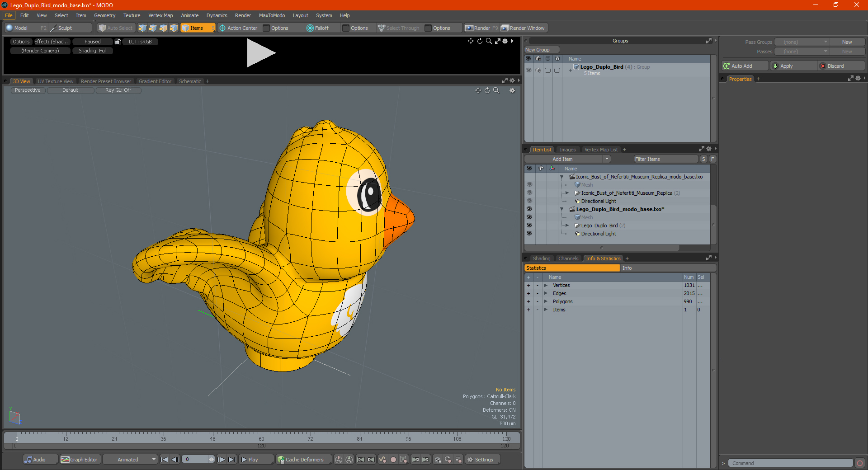Select Materials selection mode cube icon
Screen dimensions: 868x470
click(174, 28)
